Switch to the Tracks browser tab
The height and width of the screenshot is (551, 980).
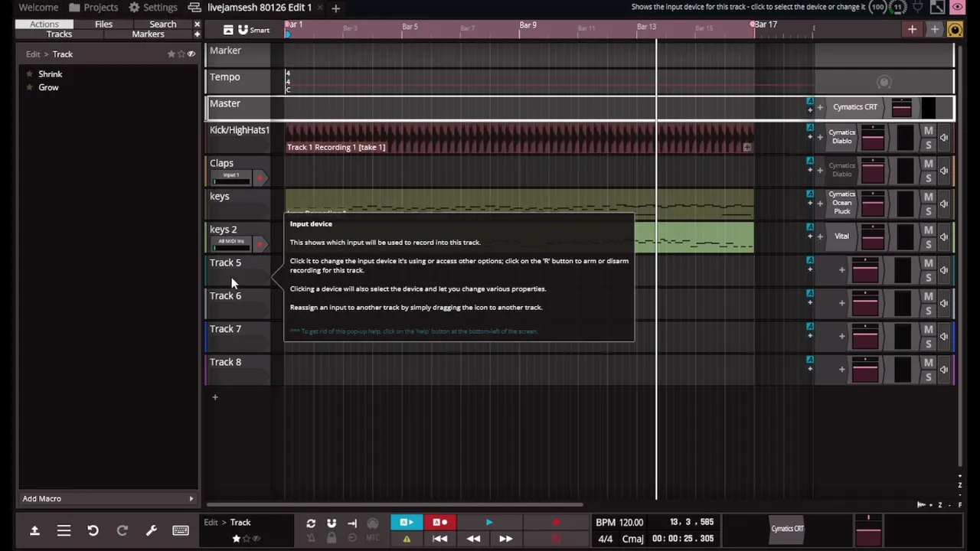59,34
